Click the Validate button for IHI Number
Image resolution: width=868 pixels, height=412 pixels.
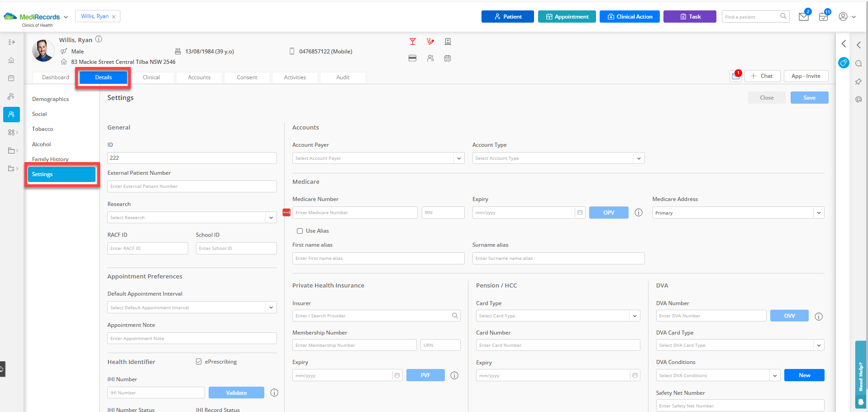click(236, 392)
